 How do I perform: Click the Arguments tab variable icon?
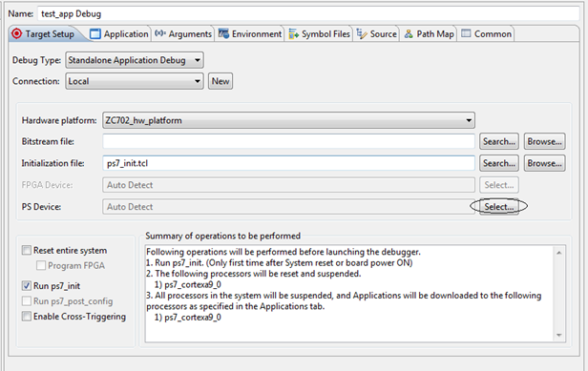(160, 33)
